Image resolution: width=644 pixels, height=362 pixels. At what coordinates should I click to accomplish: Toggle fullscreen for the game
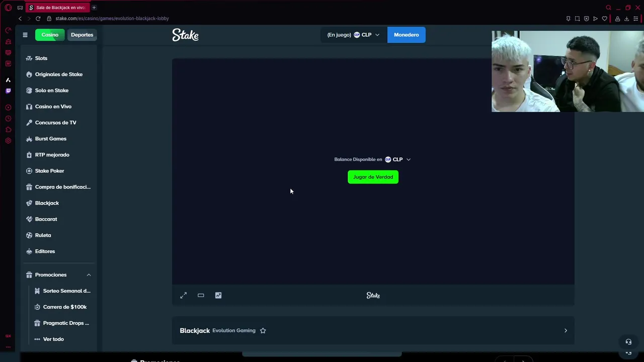[184, 296]
